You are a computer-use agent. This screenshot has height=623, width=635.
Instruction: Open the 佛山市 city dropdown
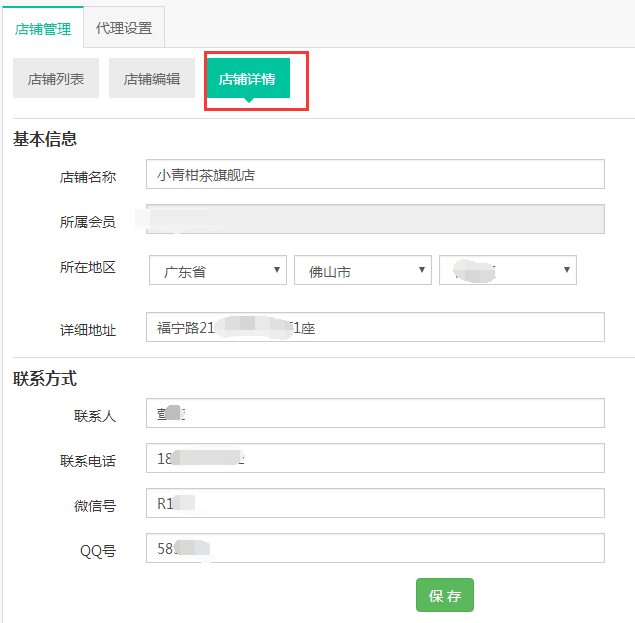click(x=363, y=271)
